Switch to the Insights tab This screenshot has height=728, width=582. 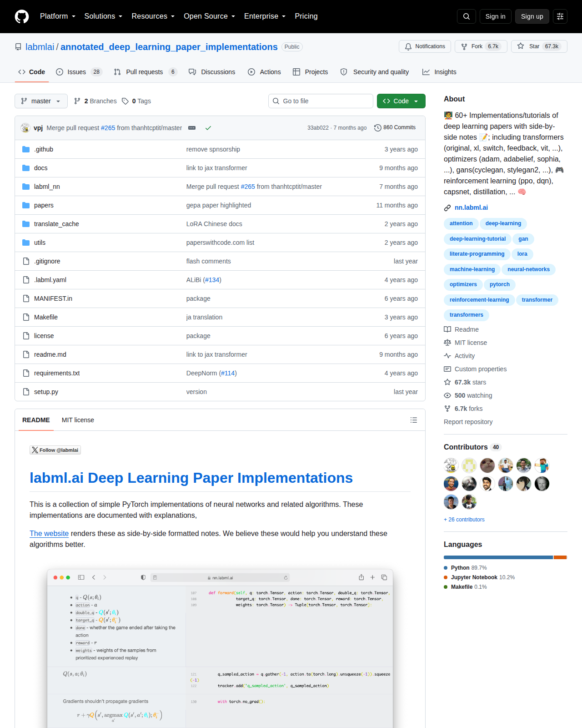click(x=439, y=72)
